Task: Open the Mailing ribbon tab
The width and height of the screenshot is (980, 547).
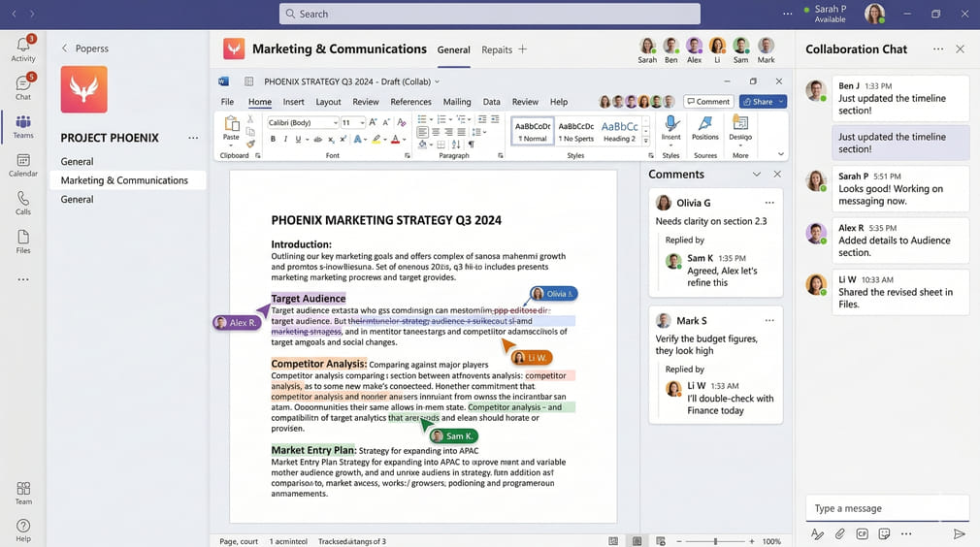Action: click(x=457, y=102)
